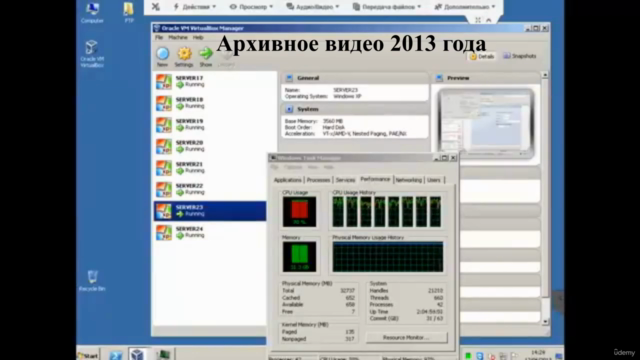640x360 pixels.
Task: Select the SERVER22 virtual machine
Action: point(210,189)
